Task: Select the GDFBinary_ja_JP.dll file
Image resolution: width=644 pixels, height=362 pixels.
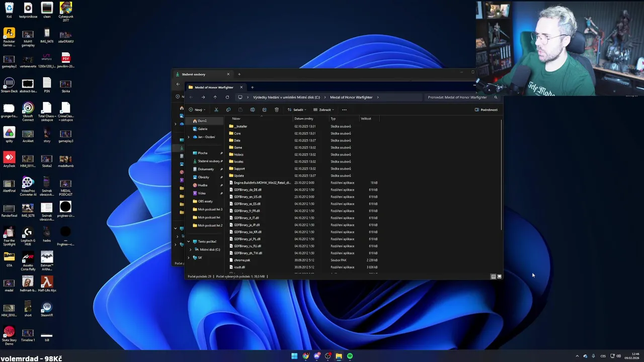Action: [304, 225]
